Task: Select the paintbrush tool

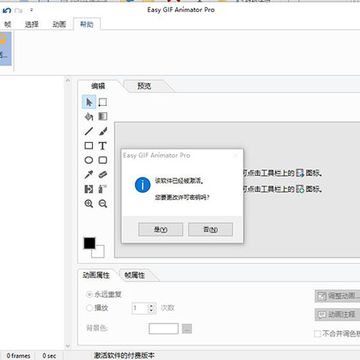Action: (x=103, y=131)
